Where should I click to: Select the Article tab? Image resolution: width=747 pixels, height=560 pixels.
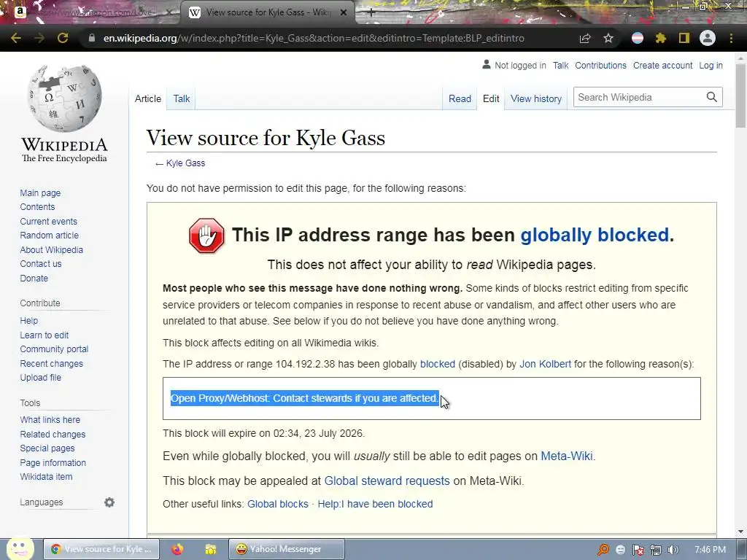pos(147,98)
